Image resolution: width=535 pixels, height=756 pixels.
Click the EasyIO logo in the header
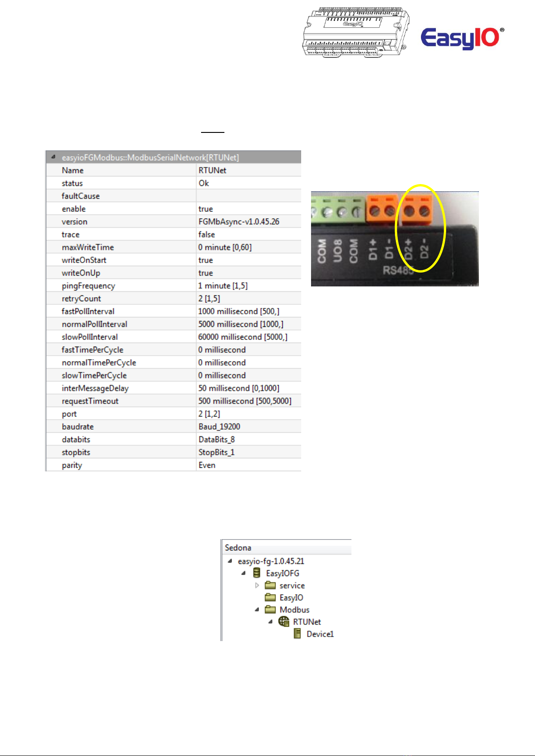pyautogui.click(x=462, y=38)
